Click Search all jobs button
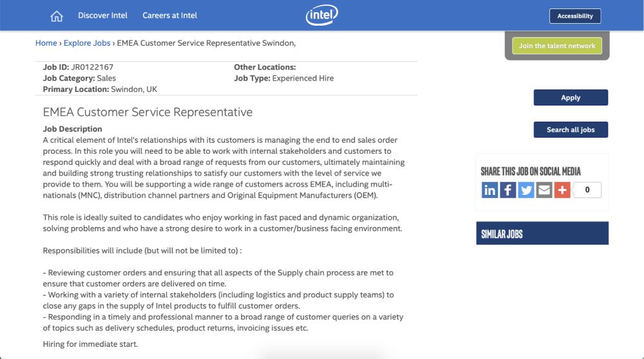The width and height of the screenshot is (644, 359). (x=571, y=130)
